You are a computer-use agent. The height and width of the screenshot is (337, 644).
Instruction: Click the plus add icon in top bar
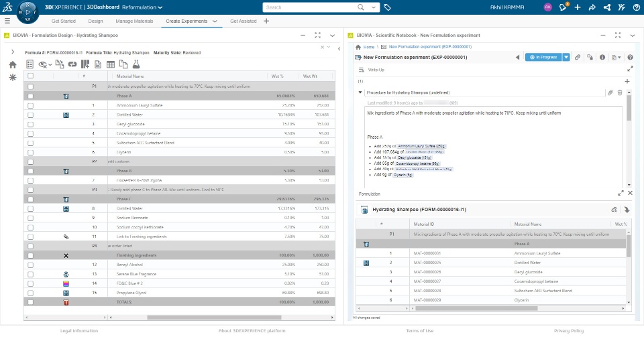click(578, 7)
